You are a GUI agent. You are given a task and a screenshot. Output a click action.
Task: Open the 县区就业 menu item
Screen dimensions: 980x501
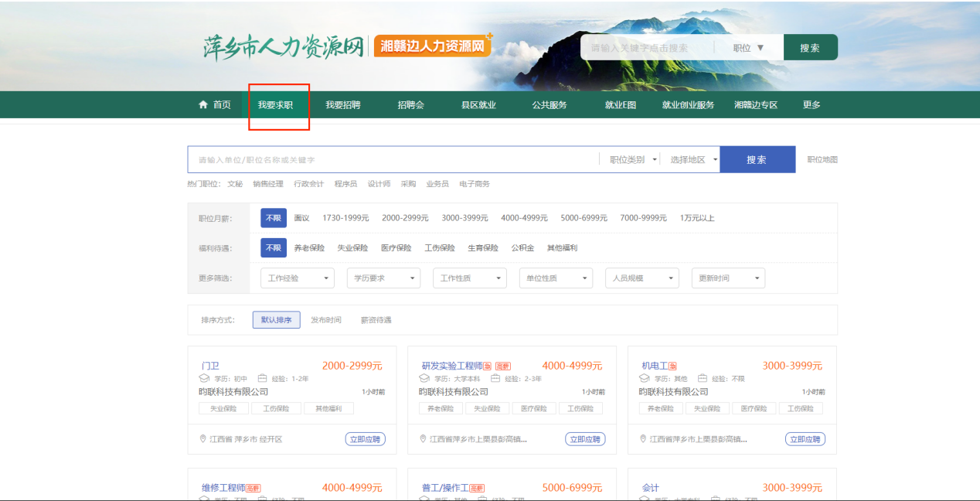[x=478, y=105]
